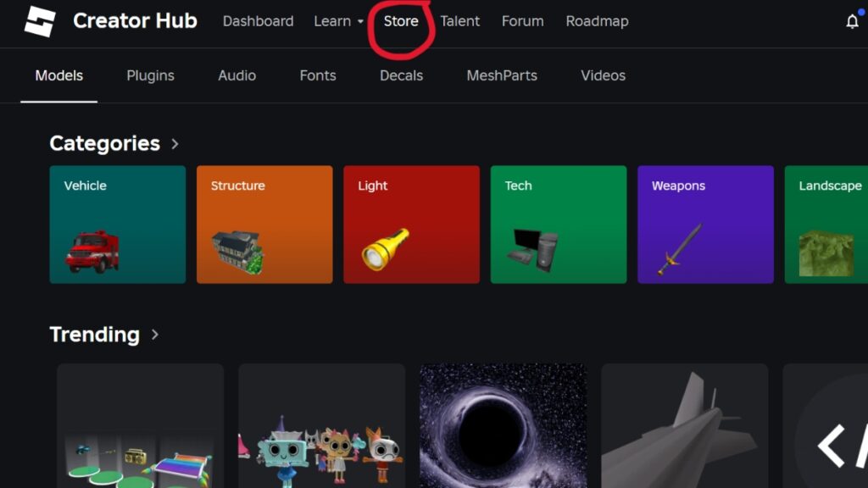
Task: Expand the Categories section chevron
Action: pos(175,144)
